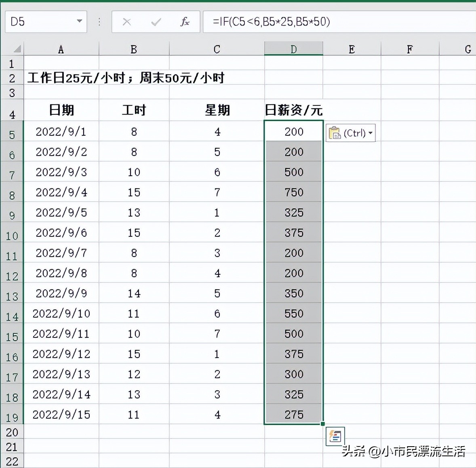Viewport: 476px width, 468px height.
Task: Select row 22 header
Action: pyautogui.click(x=12, y=461)
